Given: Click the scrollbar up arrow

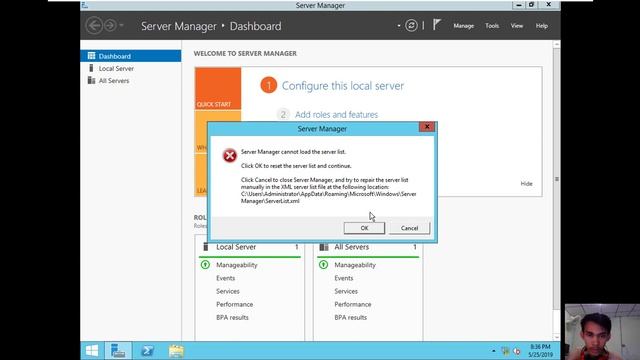Looking at the screenshot, I should [x=556, y=44].
